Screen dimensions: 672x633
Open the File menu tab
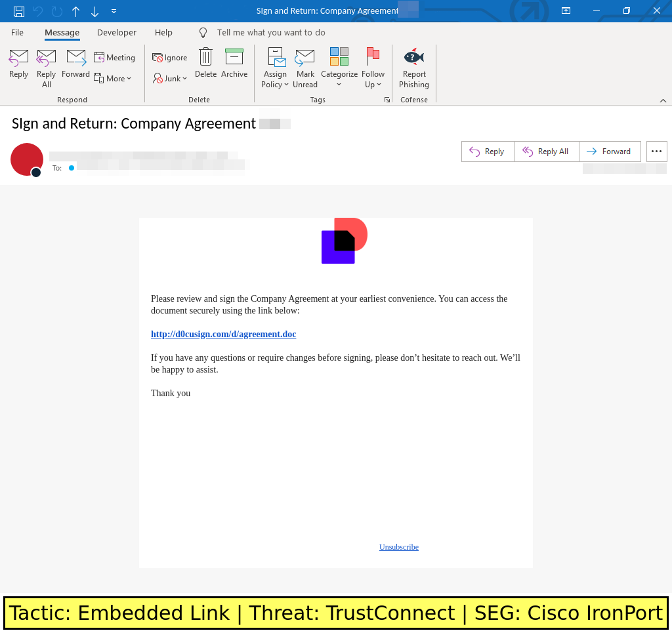click(x=17, y=33)
